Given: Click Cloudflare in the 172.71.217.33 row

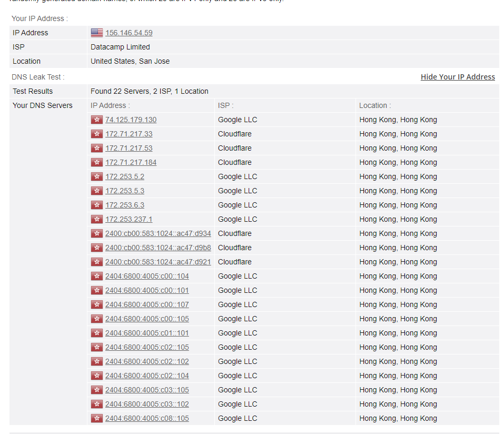Looking at the screenshot, I should click(235, 134).
